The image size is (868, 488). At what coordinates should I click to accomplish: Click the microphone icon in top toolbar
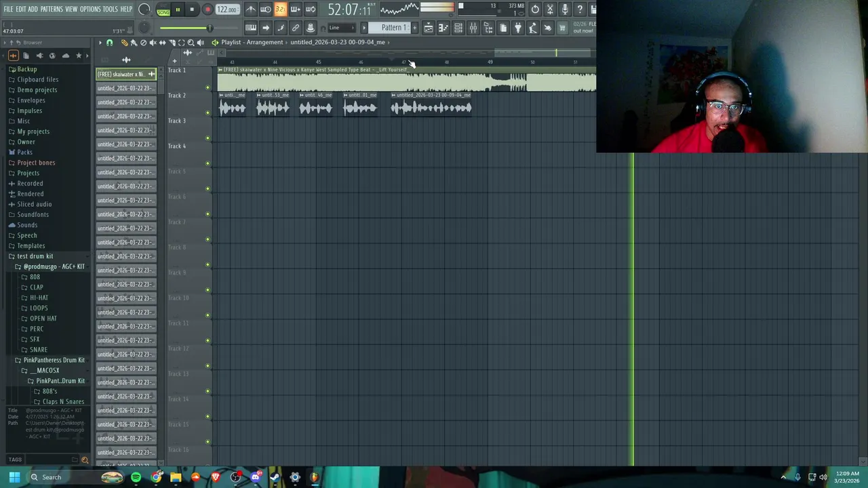point(565,9)
